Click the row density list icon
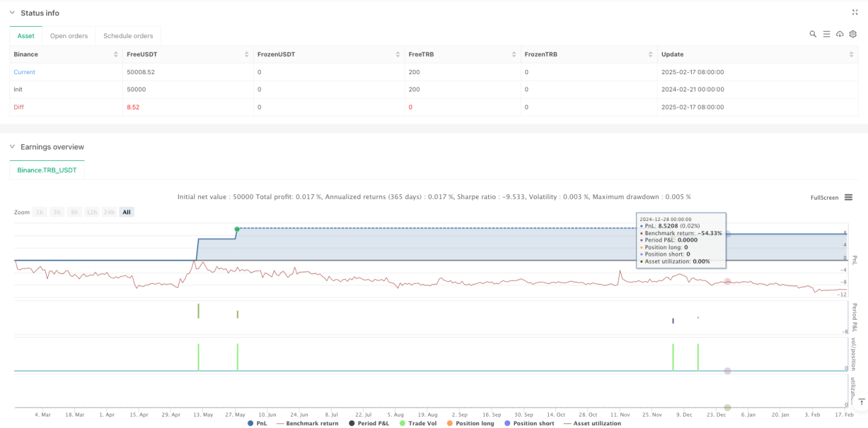The image size is (868, 428). [826, 34]
